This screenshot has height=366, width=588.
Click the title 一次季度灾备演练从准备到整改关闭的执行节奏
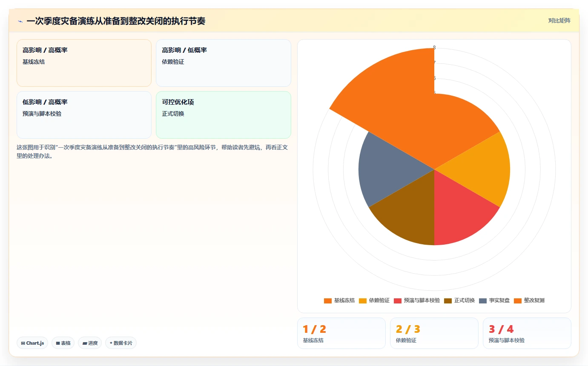coord(116,21)
